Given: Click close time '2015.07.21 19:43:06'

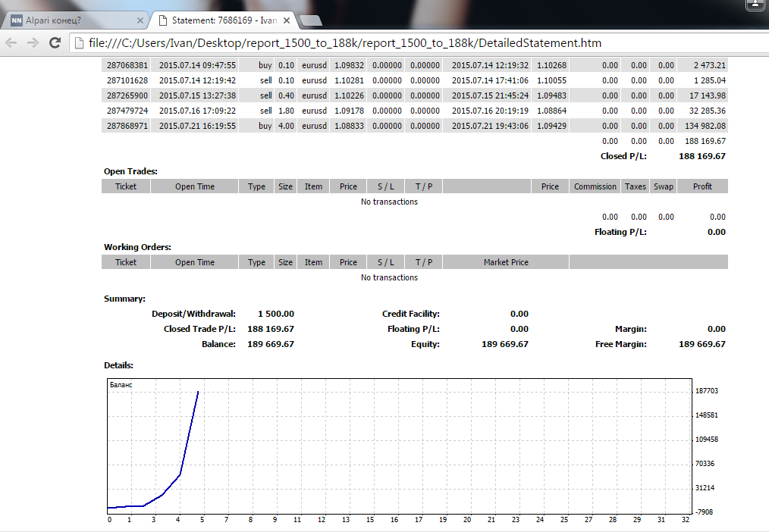Looking at the screenshot, I should (490, 126).
